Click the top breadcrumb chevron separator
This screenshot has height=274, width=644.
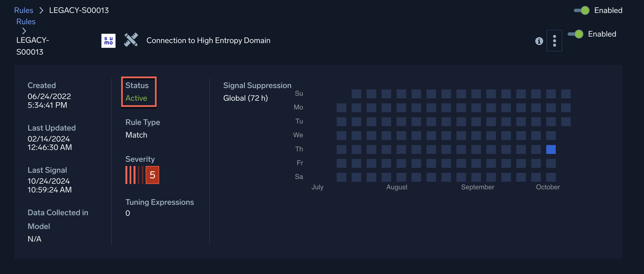(41, 10)
